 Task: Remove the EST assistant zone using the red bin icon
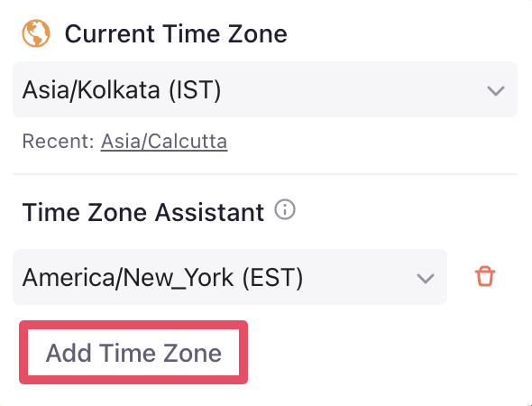485,276
